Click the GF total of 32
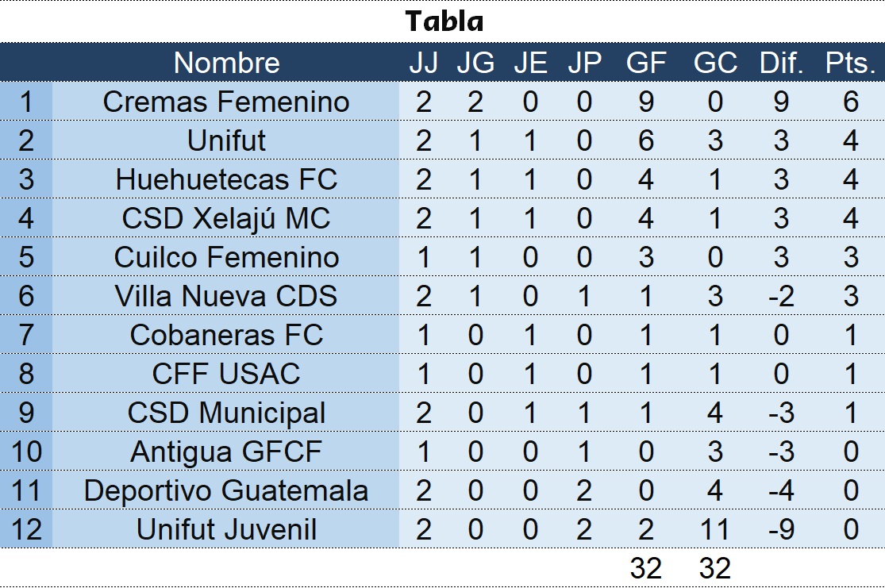Screen dimensions: 885x588 (645, 568)
